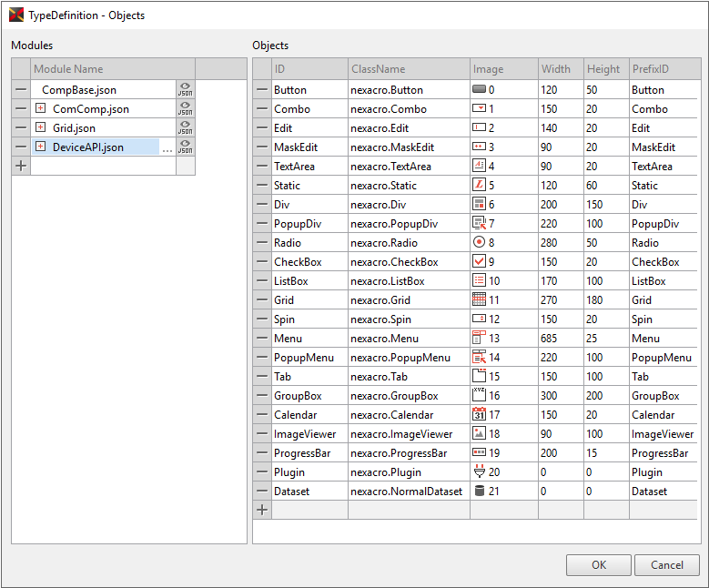This screenshot has width=709, height=588.
Task: View JSON of the CompBase.json module
Action: pyautogui.click(x=185, y=89)
